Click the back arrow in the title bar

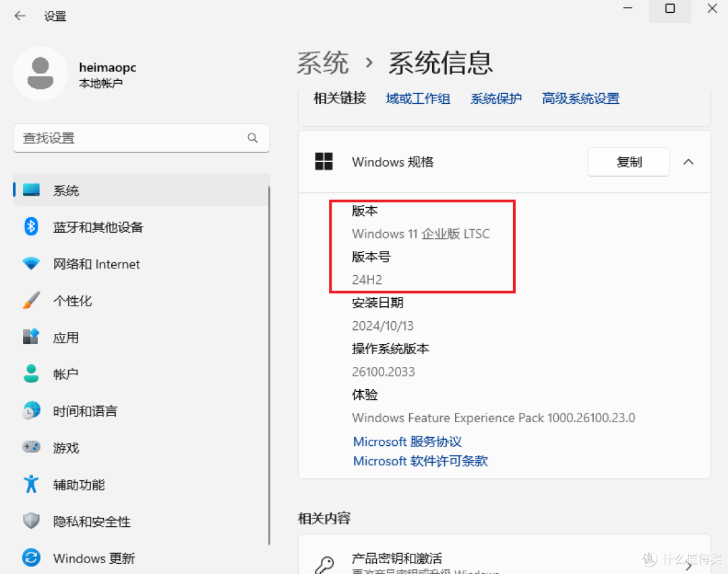[20, 15]
